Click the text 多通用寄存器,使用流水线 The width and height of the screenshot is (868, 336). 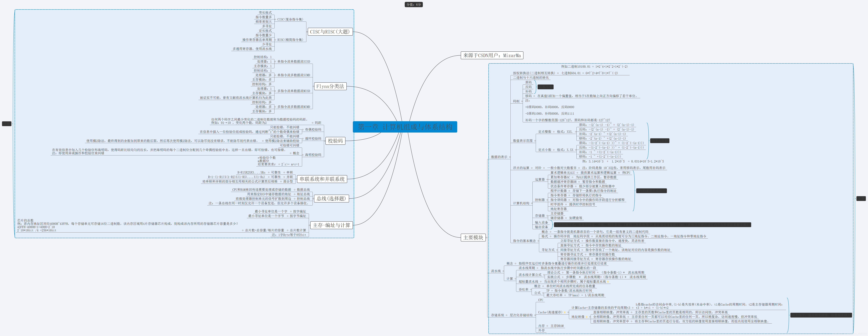pos(252,49)
